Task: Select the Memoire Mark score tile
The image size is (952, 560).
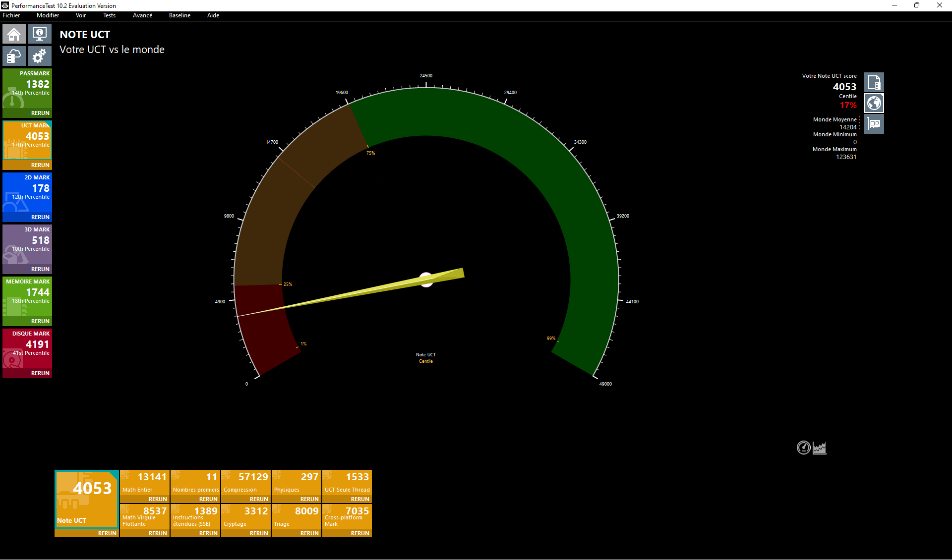Action: click(x=27, y=295)
